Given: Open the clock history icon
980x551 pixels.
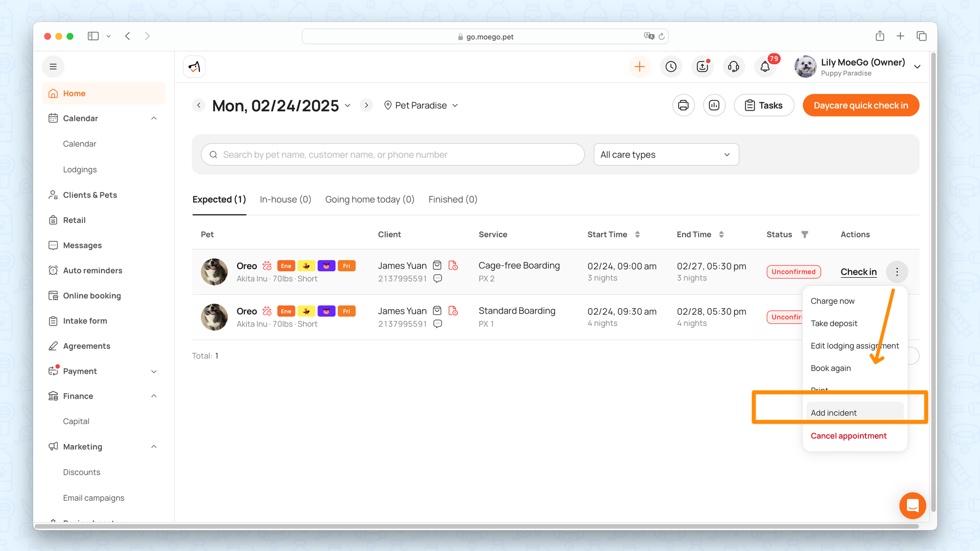Looking at the screenshot, I should [x=671, y=67].
